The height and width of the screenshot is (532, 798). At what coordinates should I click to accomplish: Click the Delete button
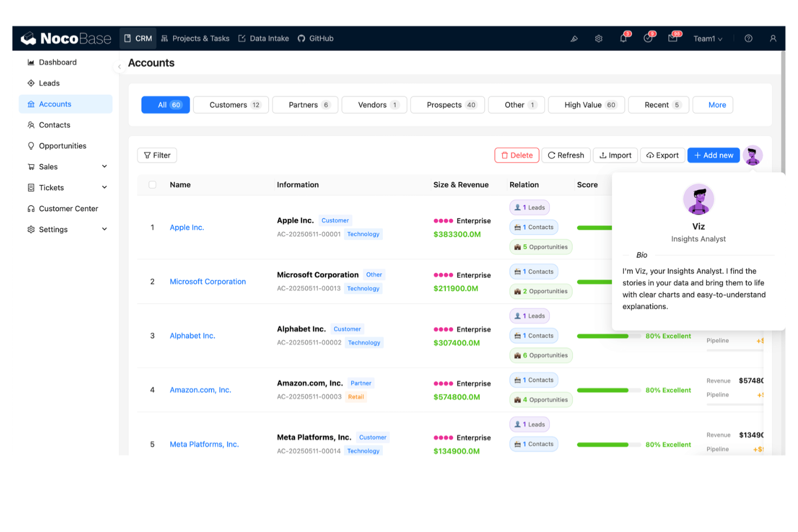coord(517,155)
